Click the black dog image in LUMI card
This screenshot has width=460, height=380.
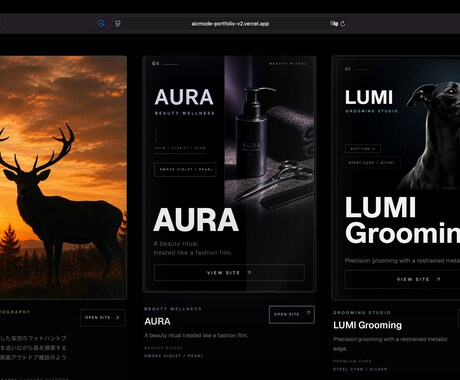(x=431, y=135)
